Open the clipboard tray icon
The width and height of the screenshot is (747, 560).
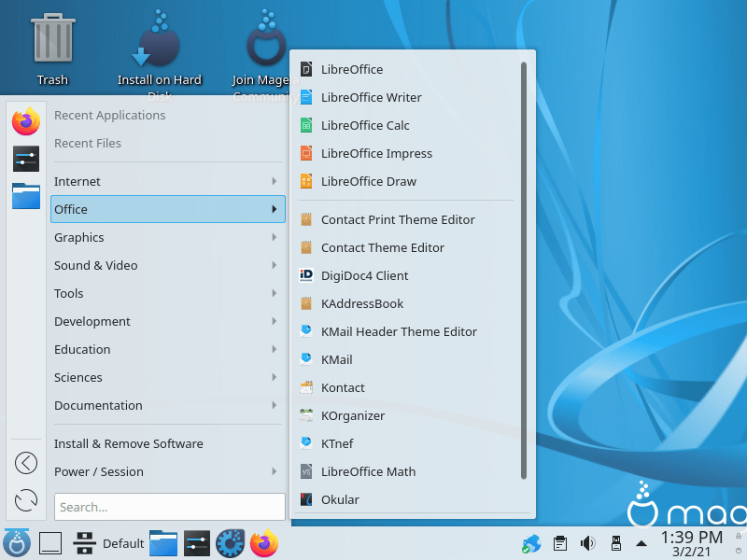559,543
